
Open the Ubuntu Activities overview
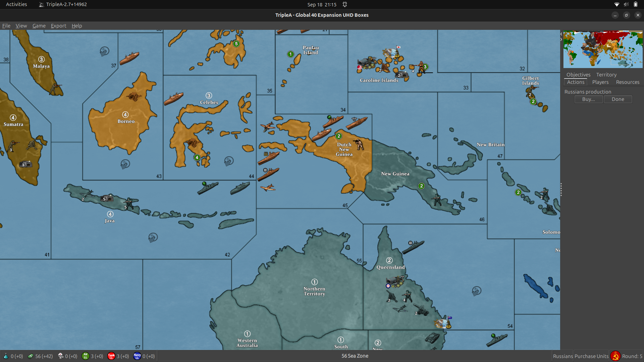[16, 4]
